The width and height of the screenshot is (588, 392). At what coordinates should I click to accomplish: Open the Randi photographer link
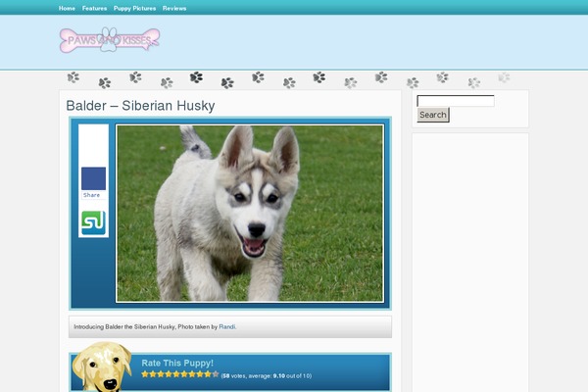click(227, 326)
